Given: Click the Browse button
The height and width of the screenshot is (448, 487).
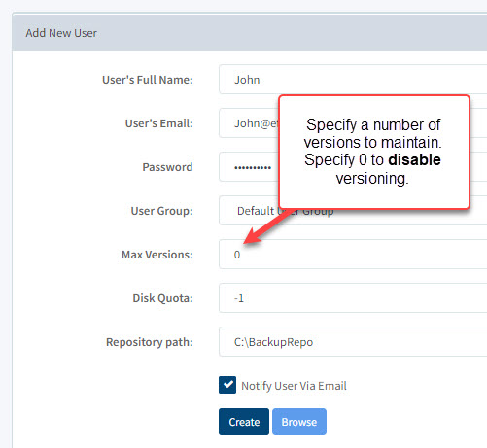Looking at the screenshot, I should pos(299,422).
